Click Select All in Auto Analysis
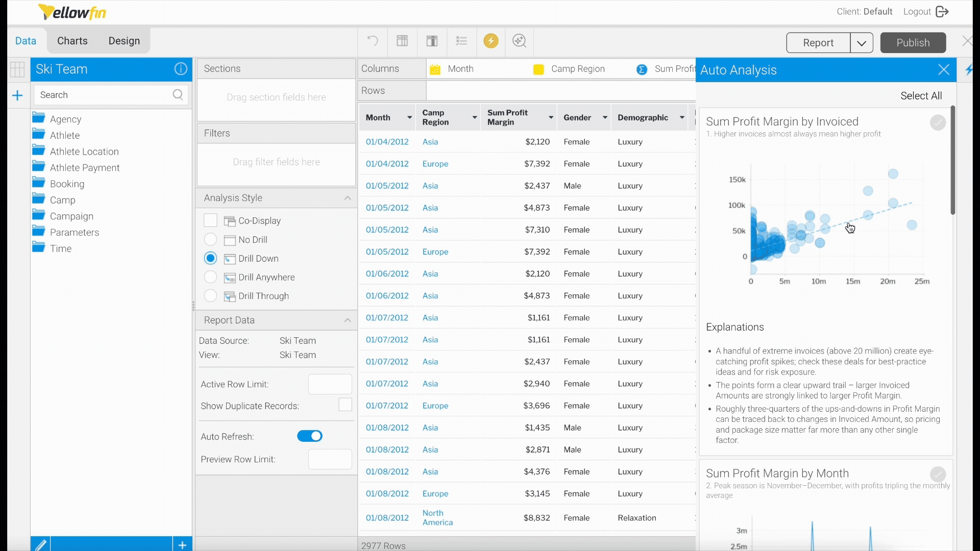This screenshot has height=551, width=980. (x=921, y=96)
